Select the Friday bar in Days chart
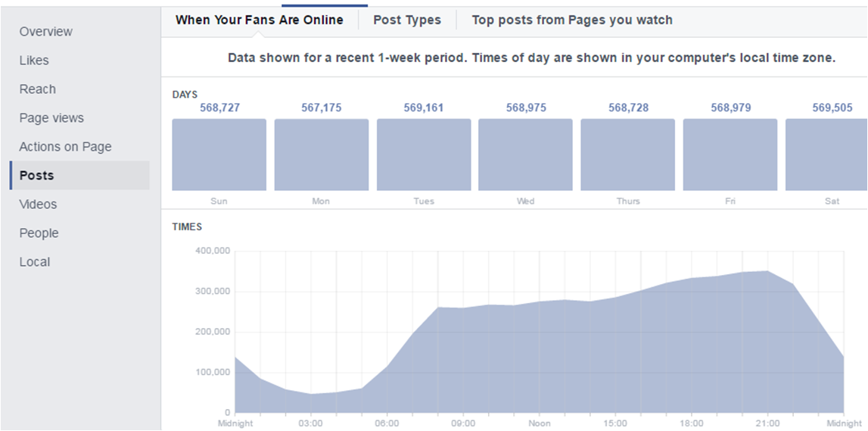868x431 pixels. tap(730, 155)
